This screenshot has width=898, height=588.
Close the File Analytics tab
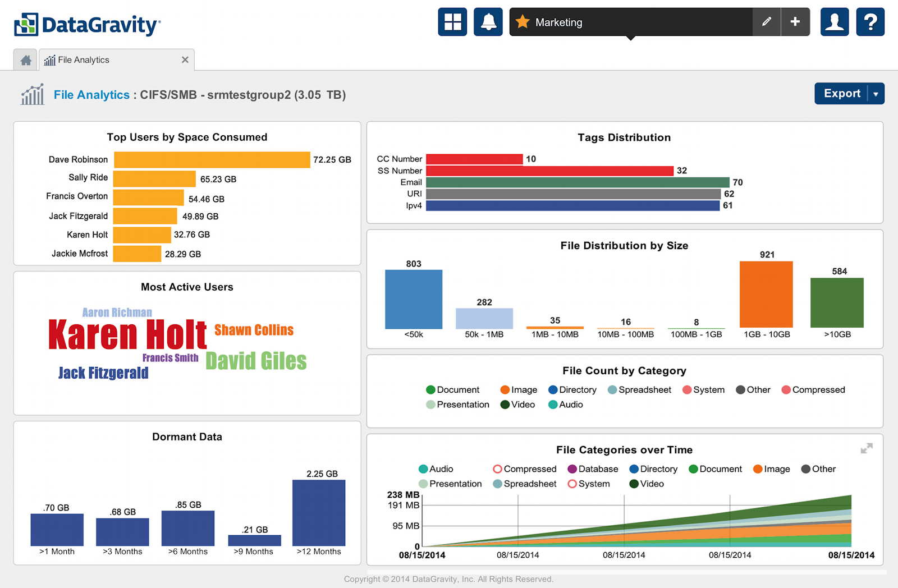[185, 60]
